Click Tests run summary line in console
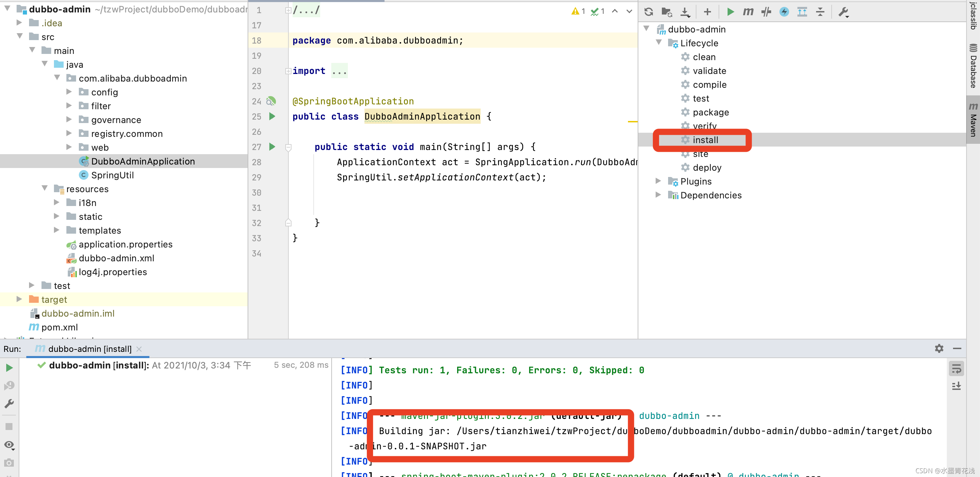The image size is (980, 477). click(511, 370)
